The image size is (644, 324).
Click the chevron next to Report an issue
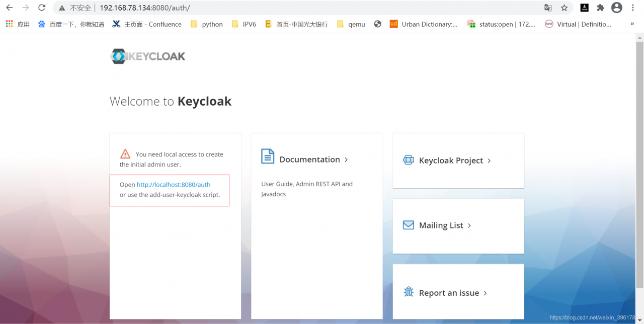486,293
